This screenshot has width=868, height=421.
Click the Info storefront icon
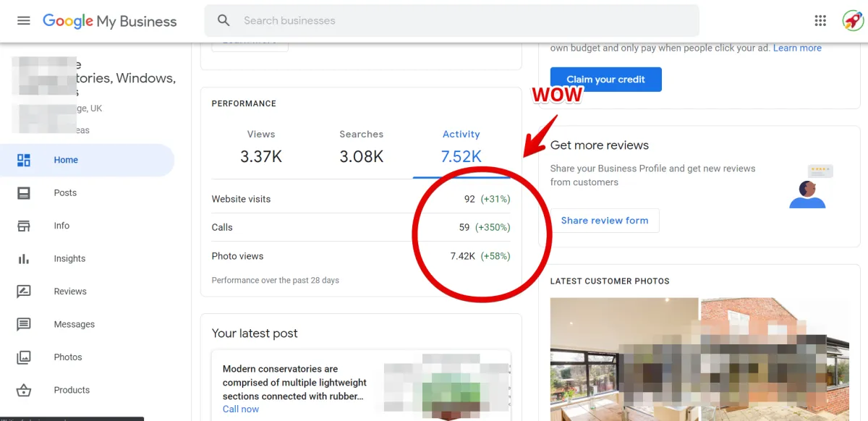24,226
